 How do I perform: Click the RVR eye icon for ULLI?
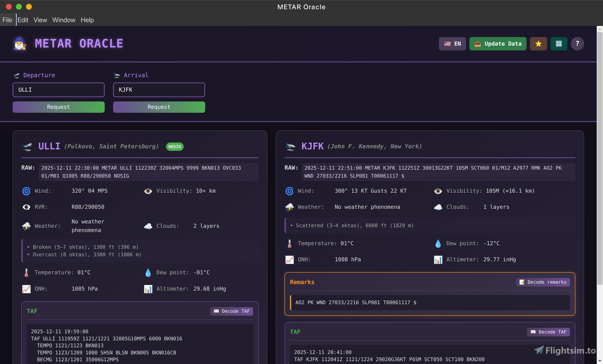coord(26,207)
